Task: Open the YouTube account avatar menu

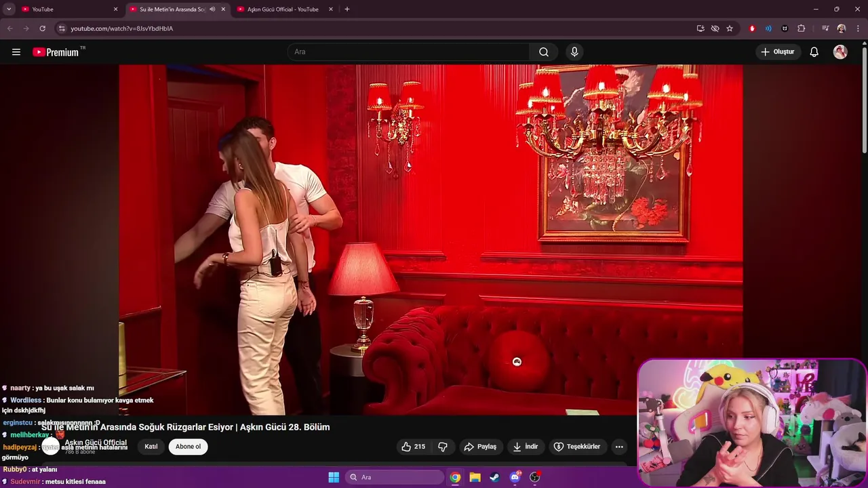Action: pos(840,52)
